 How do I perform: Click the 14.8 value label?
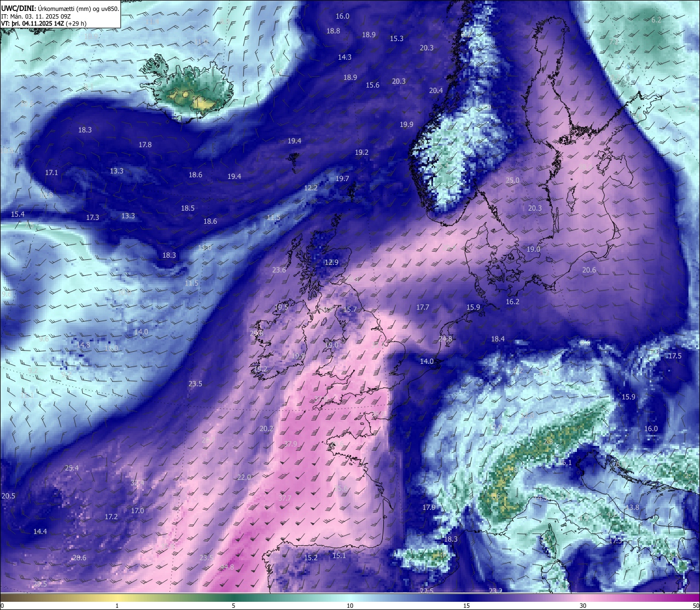[83, 345]
